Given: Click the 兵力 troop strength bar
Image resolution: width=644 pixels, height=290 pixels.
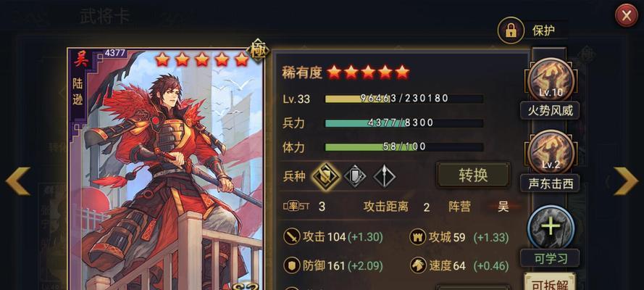Looking at the screenshot, I should [x=404, y=123].
